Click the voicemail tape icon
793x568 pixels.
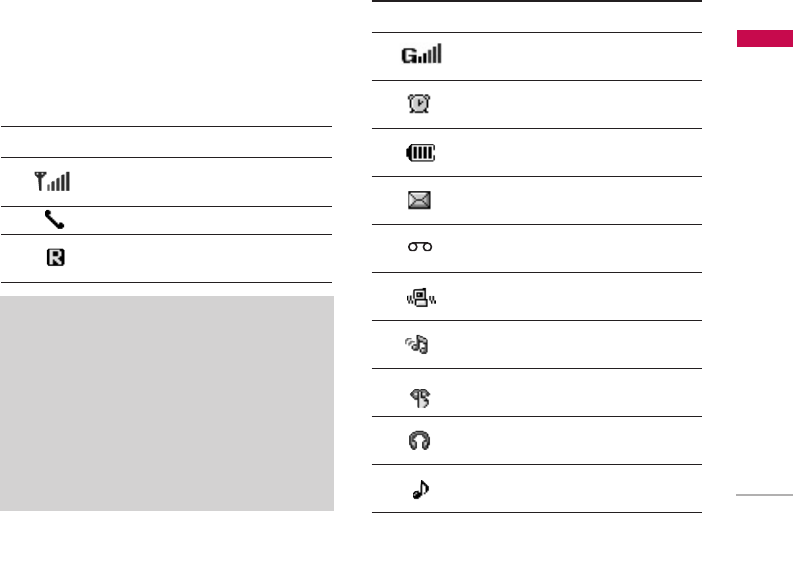420,248
